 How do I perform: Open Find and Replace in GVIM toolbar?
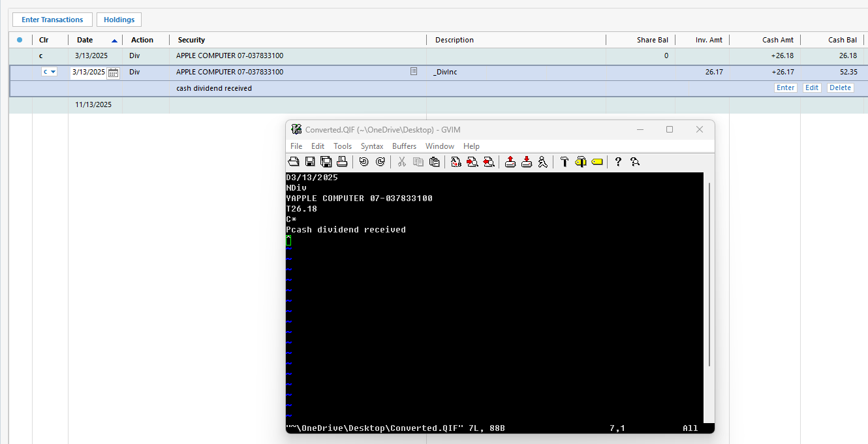(456, 162)
